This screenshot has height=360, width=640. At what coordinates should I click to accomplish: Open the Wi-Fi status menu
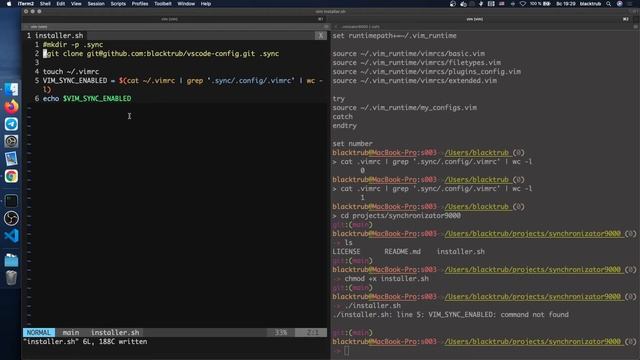pos(523,4)
